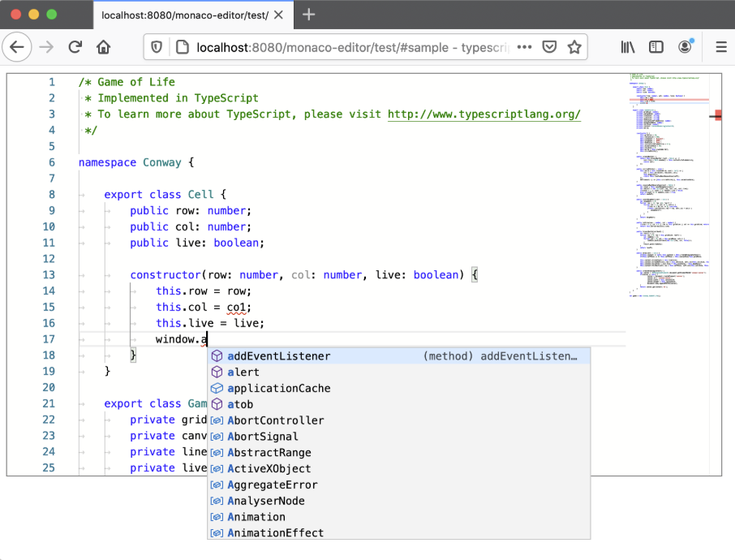Reload the page with the refresh icon

click(x=75, y=47)
